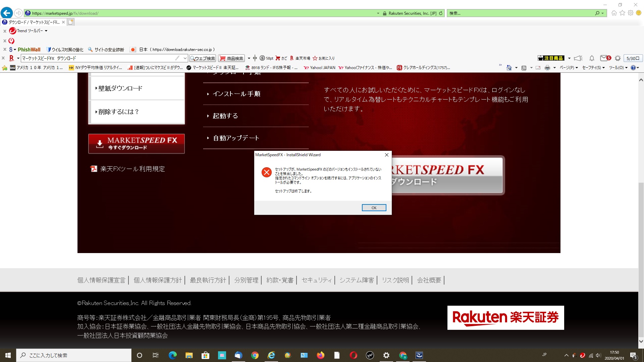Click the vertical scrollbar down arrow
This screenshot has height=362, width=644.
pos(641,342)
